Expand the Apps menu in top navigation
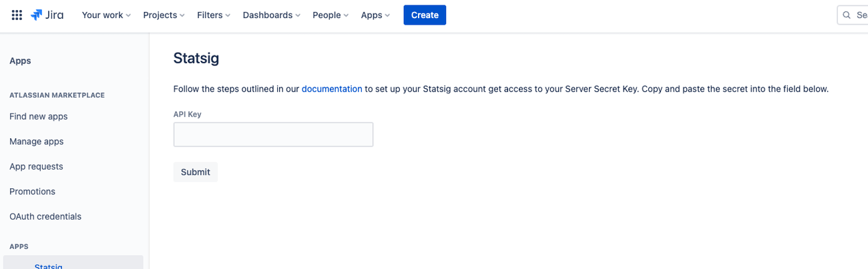The width and height of the screenshot is (868, 269). coord(375,15)
